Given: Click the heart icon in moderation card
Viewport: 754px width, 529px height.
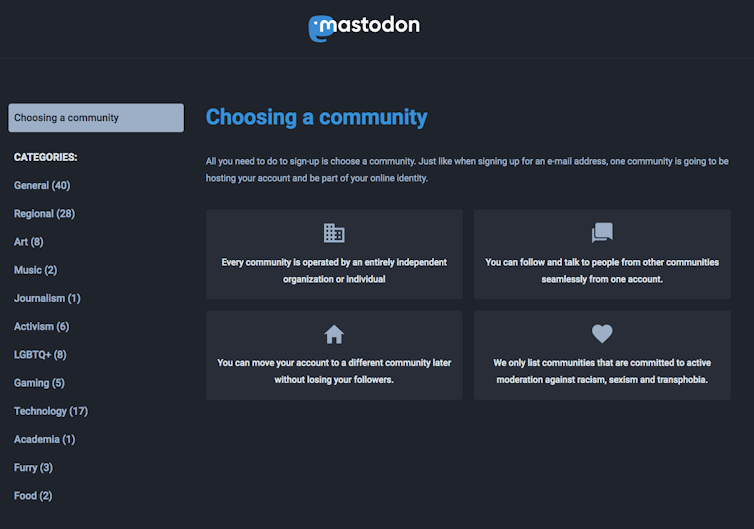Looking at the screenshot, I should pyautogui.click(x=602, y=334).
